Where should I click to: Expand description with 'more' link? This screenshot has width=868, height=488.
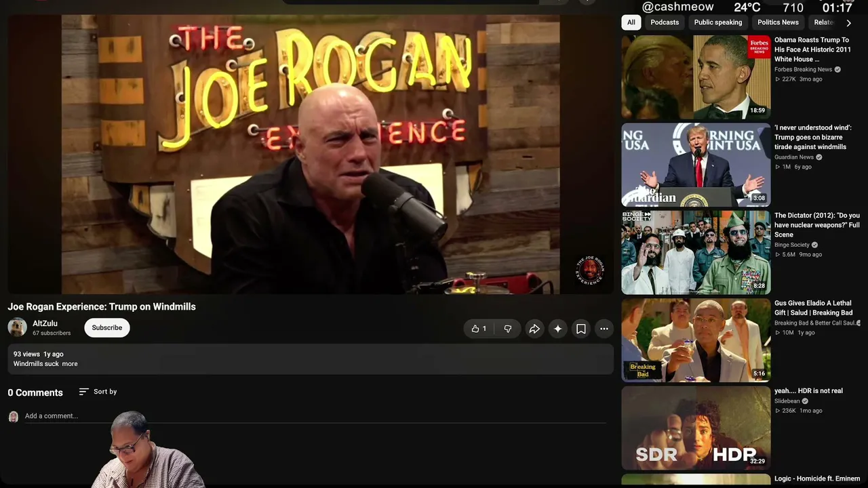70,364
